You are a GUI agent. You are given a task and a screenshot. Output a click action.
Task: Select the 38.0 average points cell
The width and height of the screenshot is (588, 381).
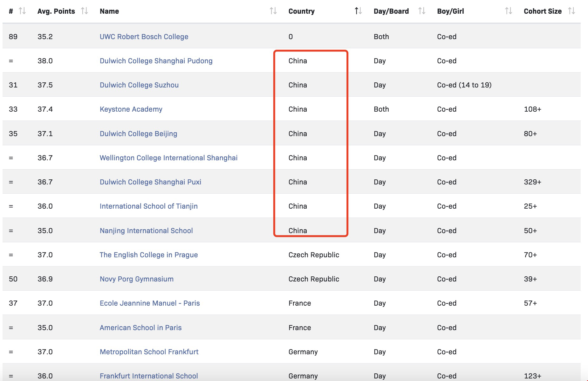(x=45, y=61)
